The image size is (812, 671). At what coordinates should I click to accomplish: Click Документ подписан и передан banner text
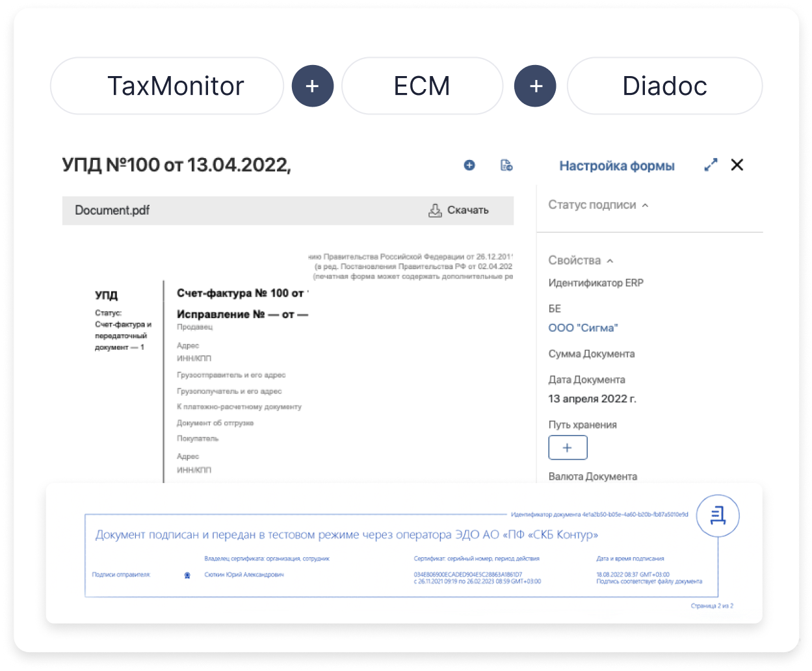point(347,535)
